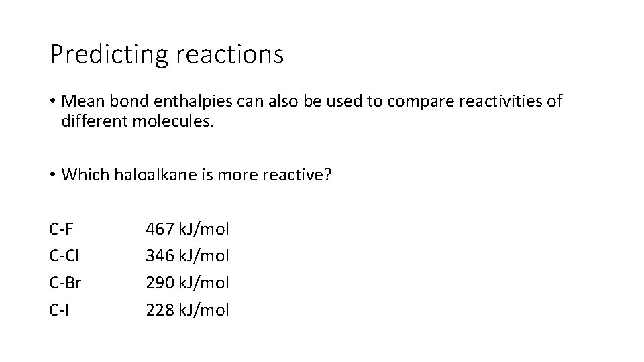Click the '467 kJ/mol' value
Image resolution: width=644 pixels, height=362 pixels.
[187, 229]
